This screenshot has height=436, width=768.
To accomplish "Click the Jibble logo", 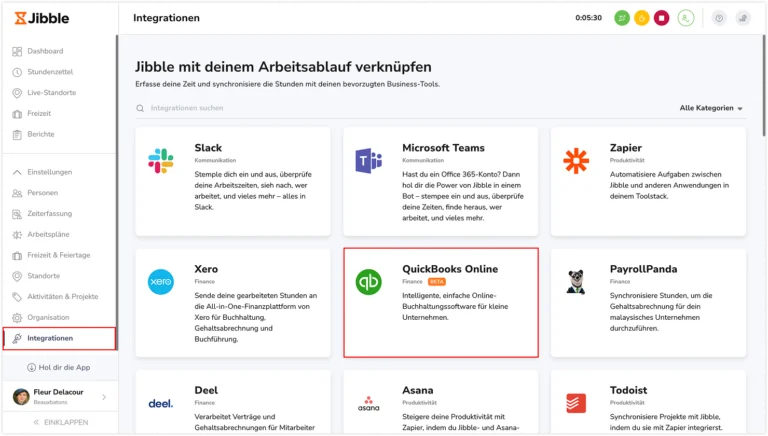I will [x=42, y=18].
